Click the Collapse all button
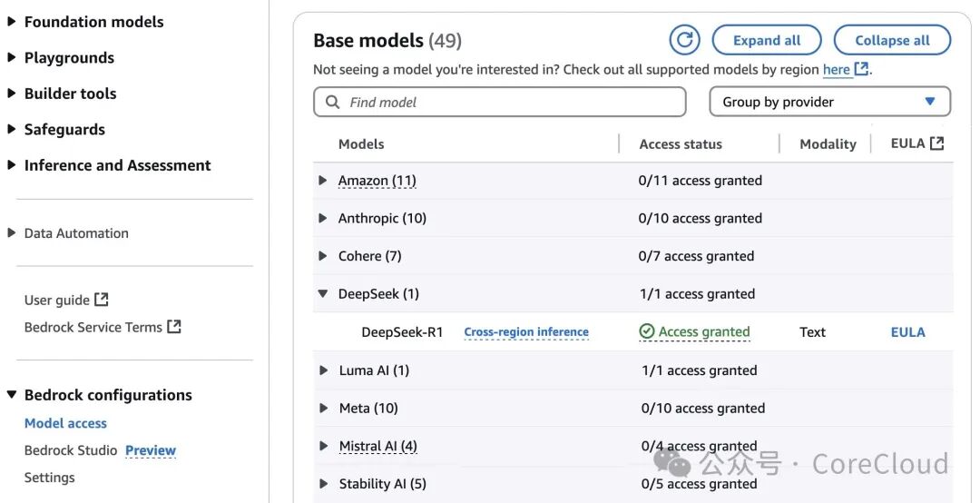The height and width of the screenshot is (503, 980). pyautogui.click(x=893, y=41)
